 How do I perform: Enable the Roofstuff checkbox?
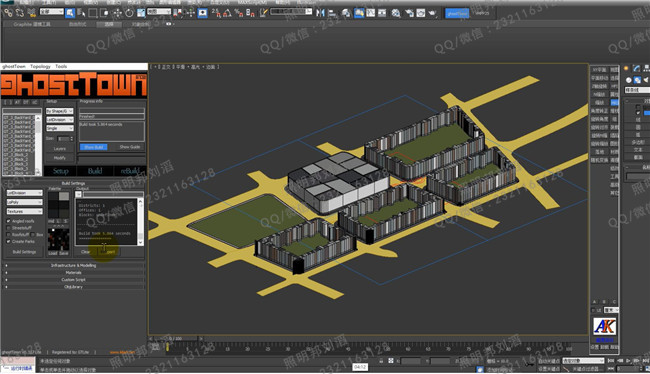point(8,234)
